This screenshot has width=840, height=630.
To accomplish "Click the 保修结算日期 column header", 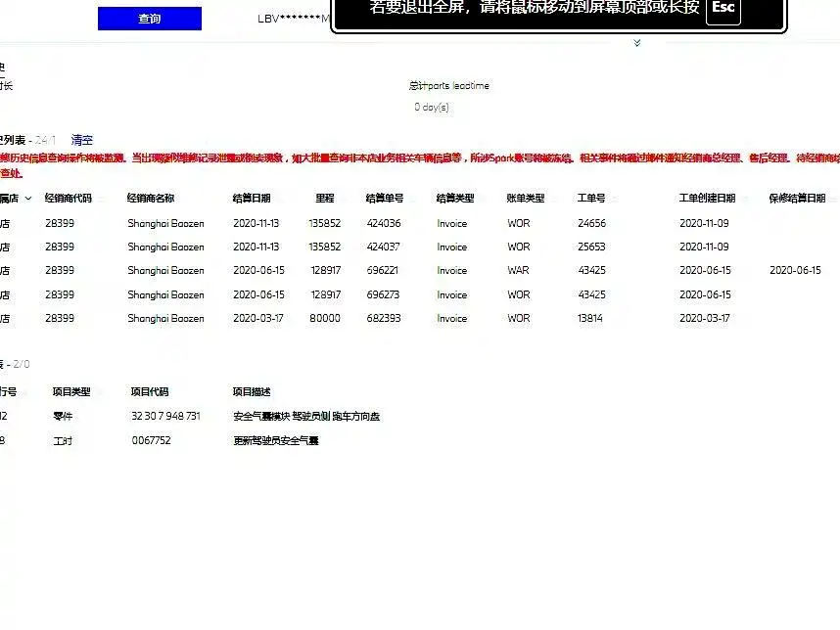I will tap(797, 198).
